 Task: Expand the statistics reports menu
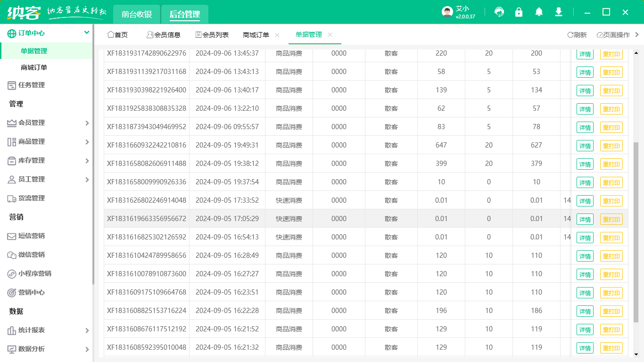pos(46,330)
